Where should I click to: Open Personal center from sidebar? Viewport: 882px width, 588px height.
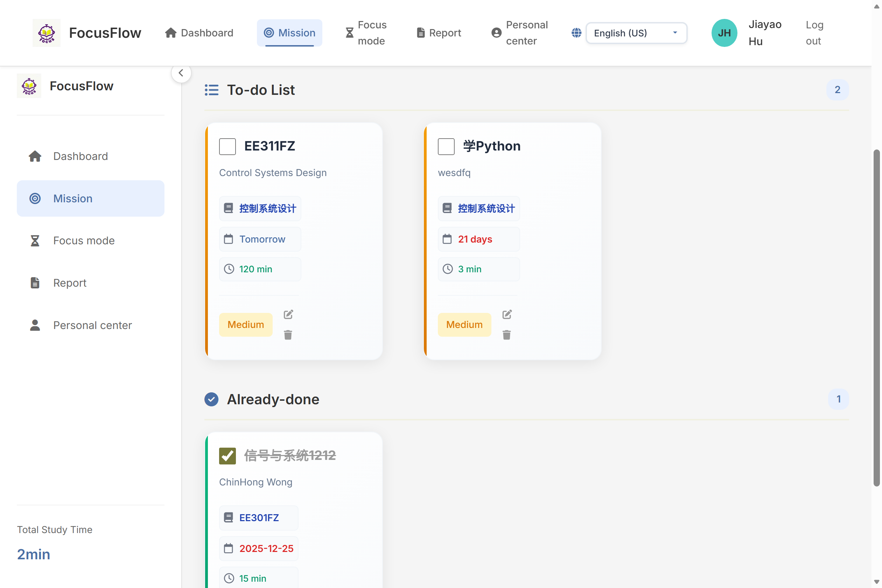(x=92, y=325)
